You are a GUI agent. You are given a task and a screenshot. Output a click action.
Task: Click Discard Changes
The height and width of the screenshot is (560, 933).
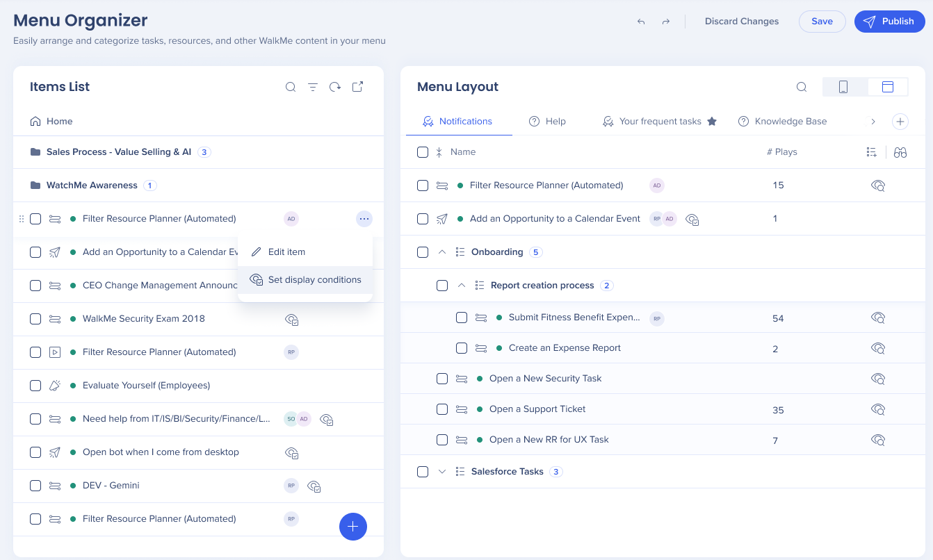pyautogui.click(x=742, y=22)
